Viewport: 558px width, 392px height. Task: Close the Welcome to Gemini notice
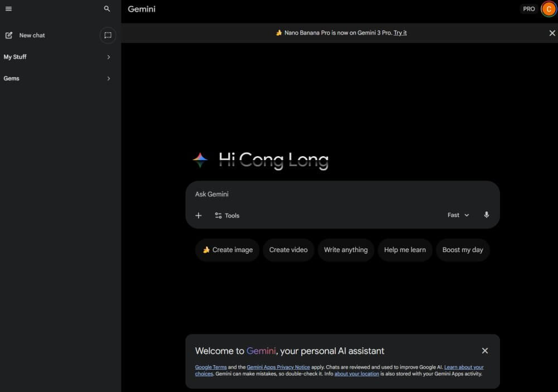click(485, 351)
